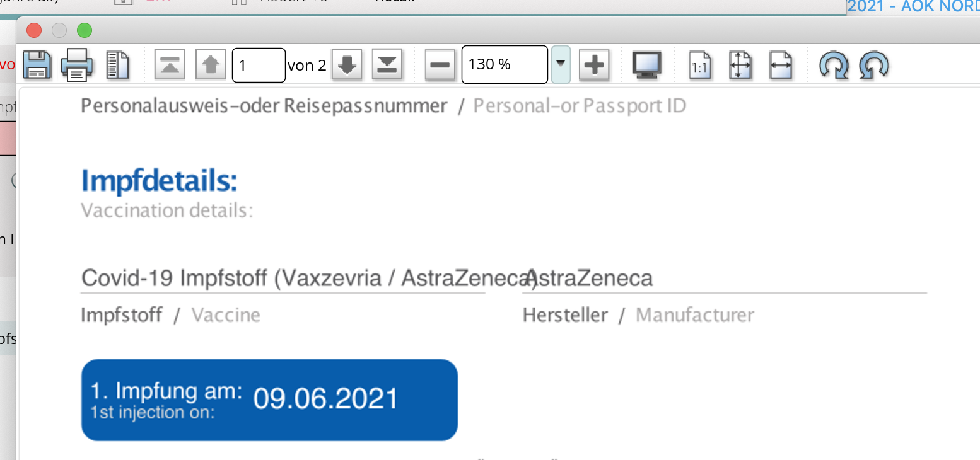The height and width of the screenshot is (460, 980).
Task: Fit page width in window
Action: pos(781,65)
